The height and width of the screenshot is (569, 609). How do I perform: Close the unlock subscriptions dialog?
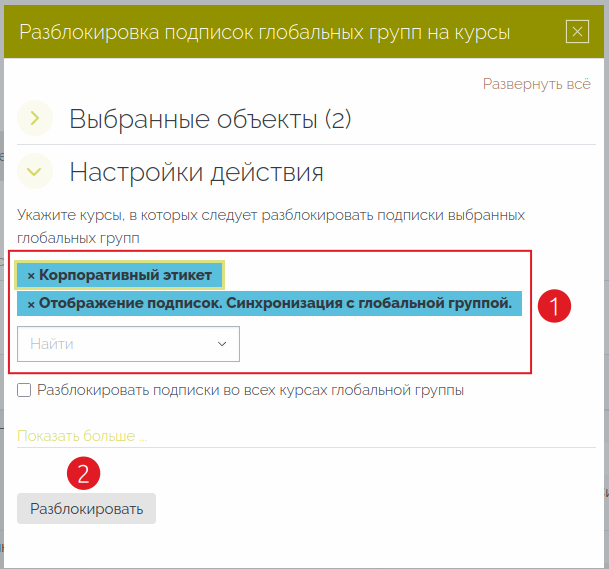[x=577, y=32]
